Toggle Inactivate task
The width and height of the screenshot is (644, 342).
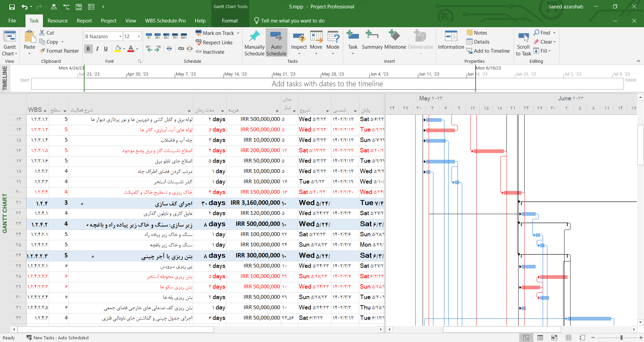click(x=210, y=52)
